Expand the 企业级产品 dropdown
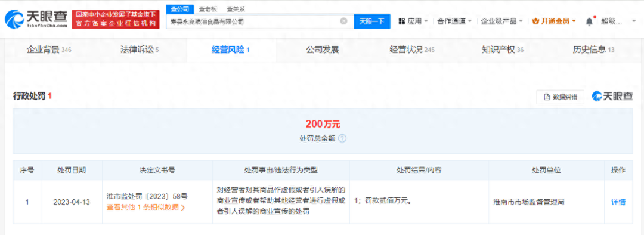 tap(521, 21)
